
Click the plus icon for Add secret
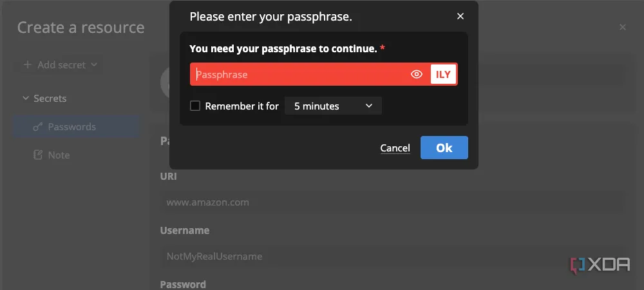27,65
